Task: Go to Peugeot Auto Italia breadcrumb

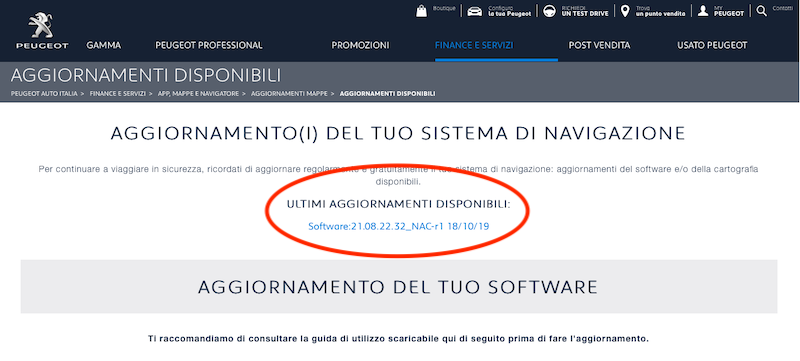Action: tap(44, 94)
